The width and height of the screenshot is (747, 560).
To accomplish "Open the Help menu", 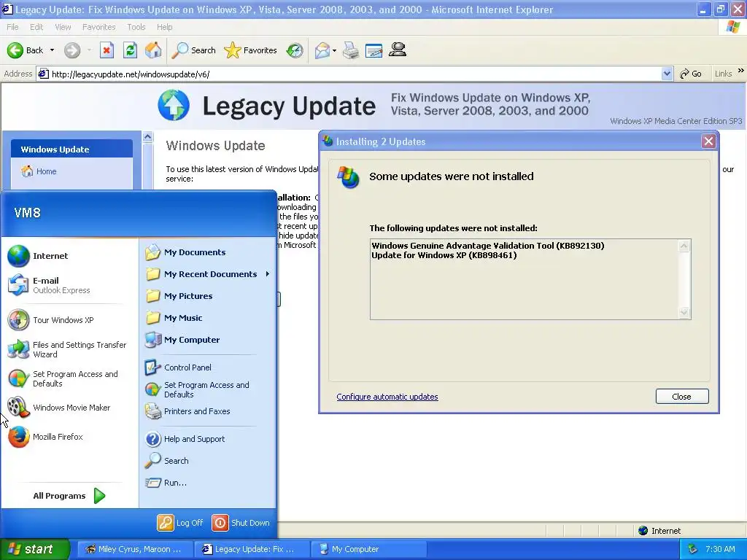I will 164,27.
